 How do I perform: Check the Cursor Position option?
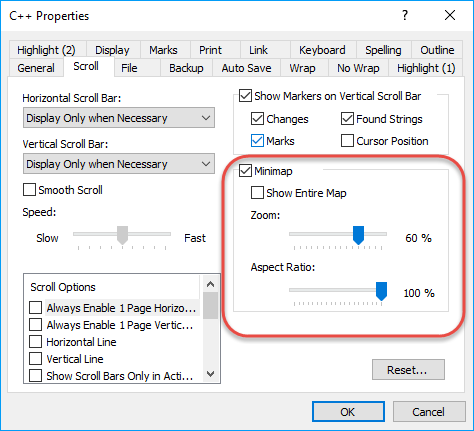coord(347,141)
